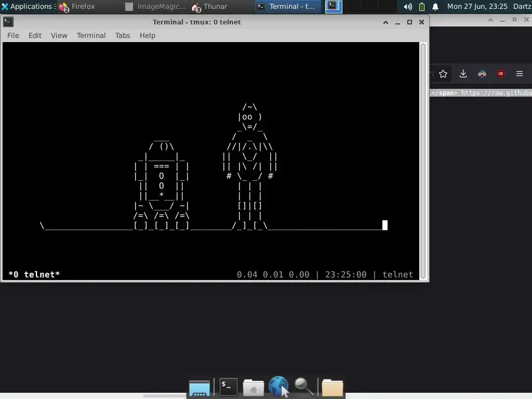Switch to the ImageMagick taskbar entry
532x399 pixels.
[156, 6]
